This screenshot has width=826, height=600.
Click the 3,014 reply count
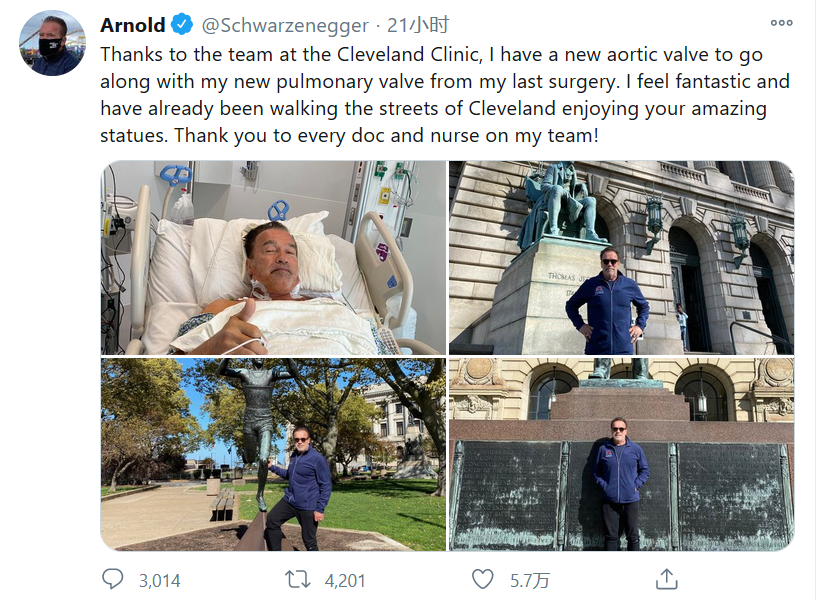(160, 581)
